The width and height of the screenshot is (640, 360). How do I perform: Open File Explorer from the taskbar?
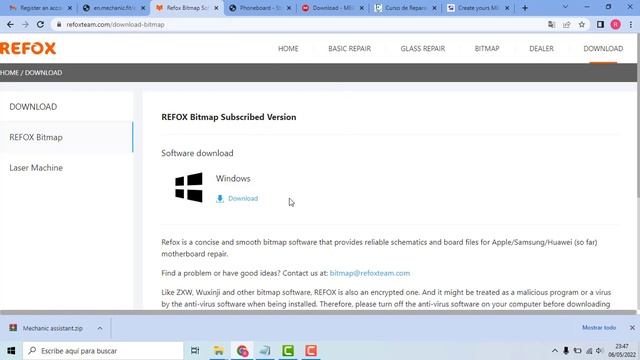(218, 351)
